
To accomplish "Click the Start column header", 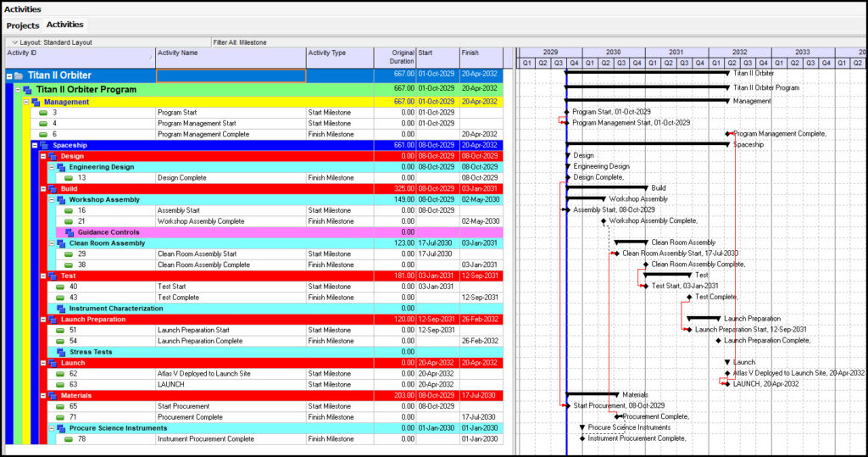I will click(438, 58).
